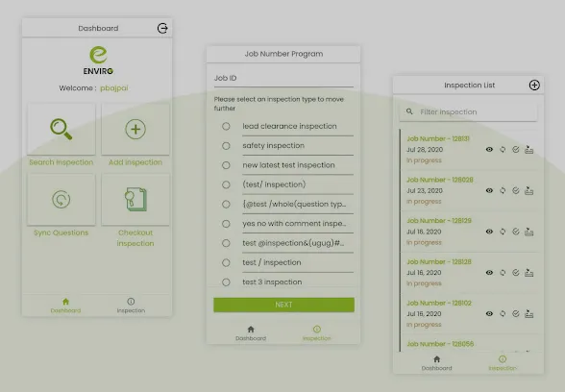Open Search Inspection magnifier tile
The height and width of the screenshot is (392, 565).
pyautogui.click(x=61, y=129)
